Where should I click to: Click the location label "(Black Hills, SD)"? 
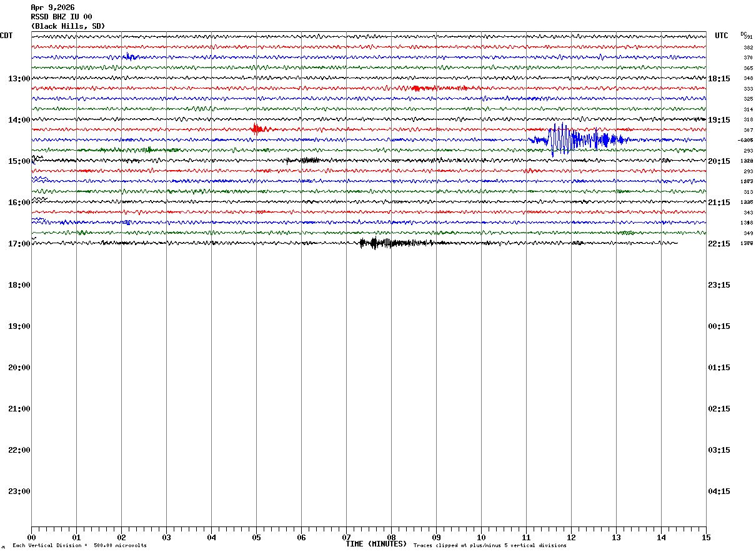point(68,26)
